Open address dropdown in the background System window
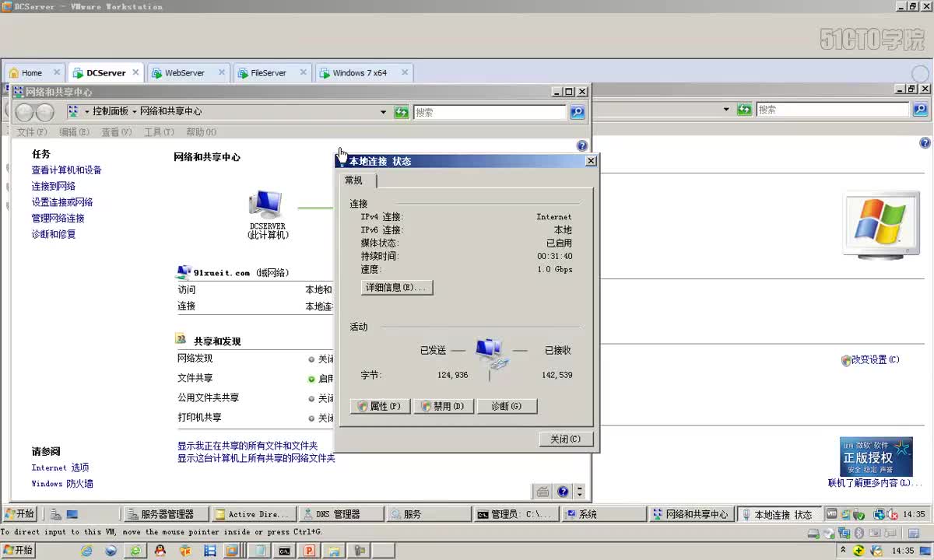This screenshot has width=934, height=560. pyautogui.click(x=726, y=110)
